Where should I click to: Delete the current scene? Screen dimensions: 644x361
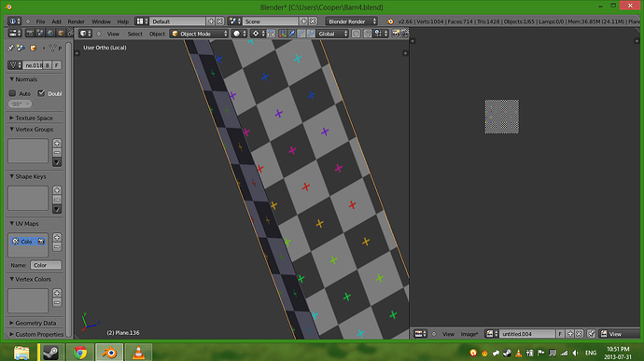pos(313,21)
